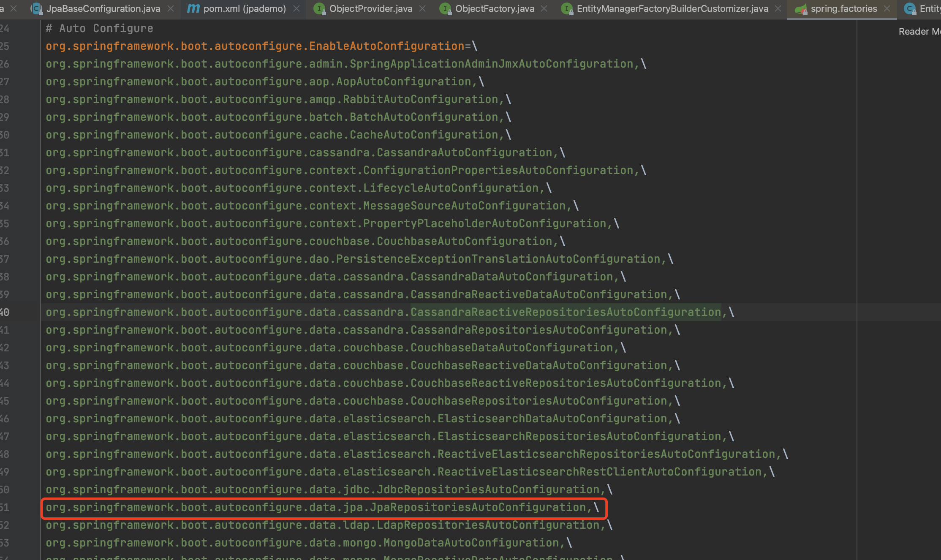This screenshot has width=941, height=560.
Task: Close the ObjectFactory.java tab
Action: (544, 8)
